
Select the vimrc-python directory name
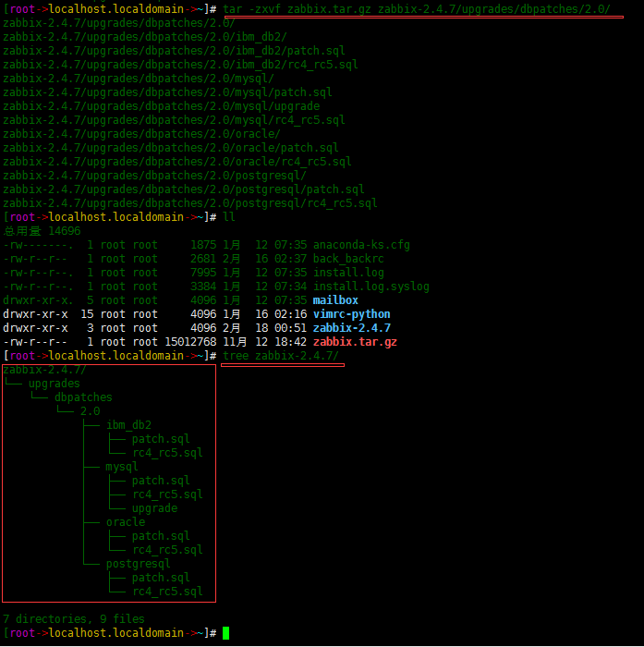click(x=351, y=314)
